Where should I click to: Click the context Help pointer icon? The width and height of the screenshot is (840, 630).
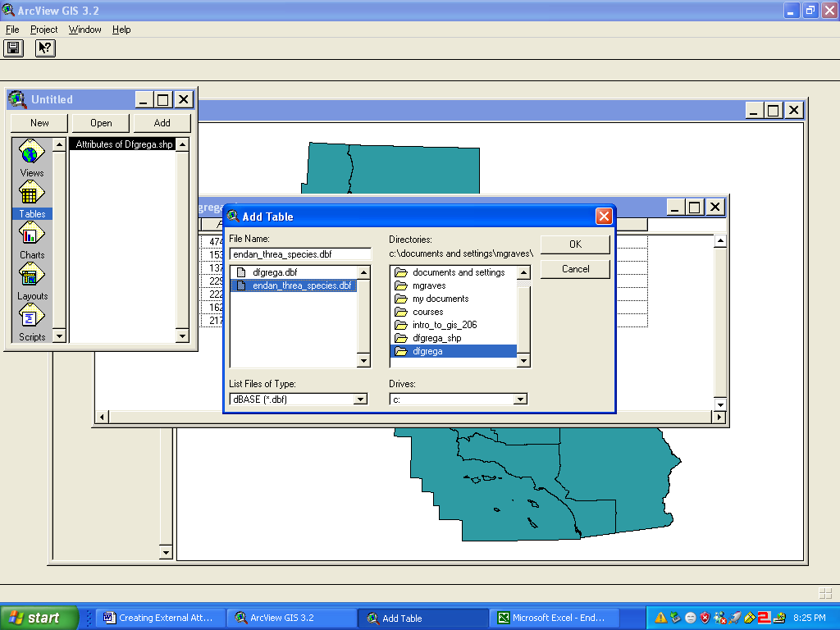pyautogui.click(x=45, y=48)
